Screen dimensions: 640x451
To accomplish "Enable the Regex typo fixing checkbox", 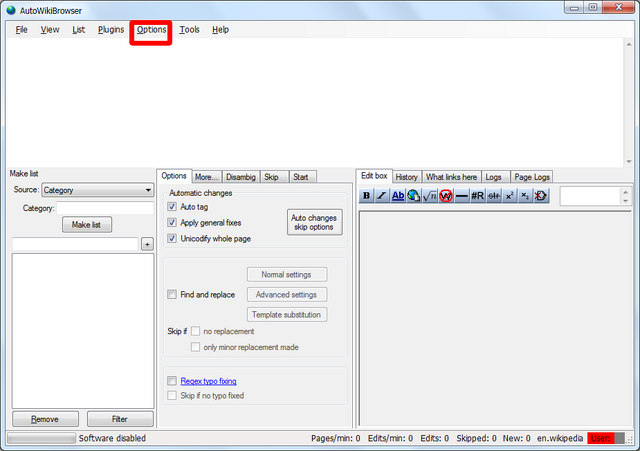I will coord(172,381).
